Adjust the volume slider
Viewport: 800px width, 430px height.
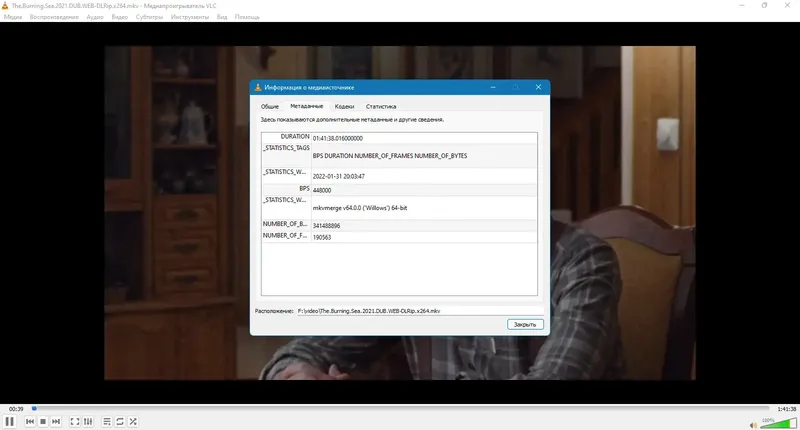[x=778, y=423]
